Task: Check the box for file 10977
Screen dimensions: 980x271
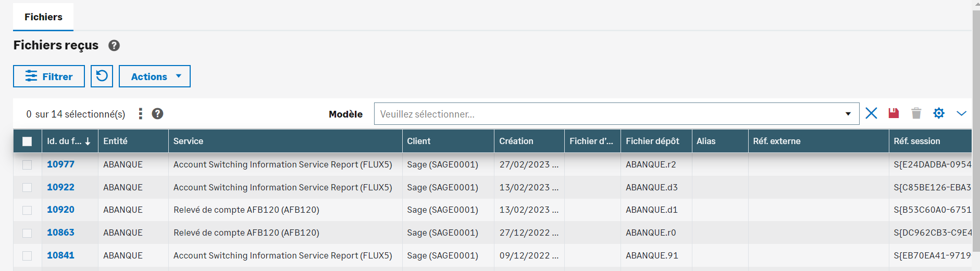Action: click(x=27, y=165)
